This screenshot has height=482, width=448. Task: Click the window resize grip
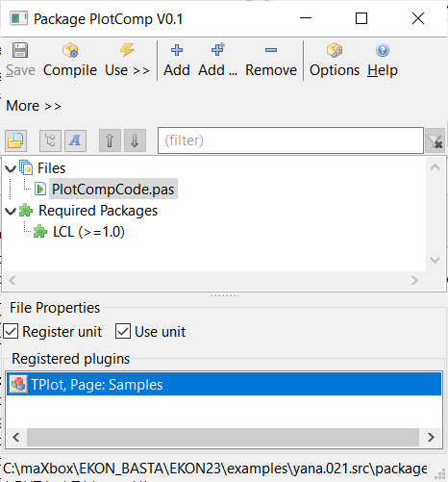[x=440, y=474]
